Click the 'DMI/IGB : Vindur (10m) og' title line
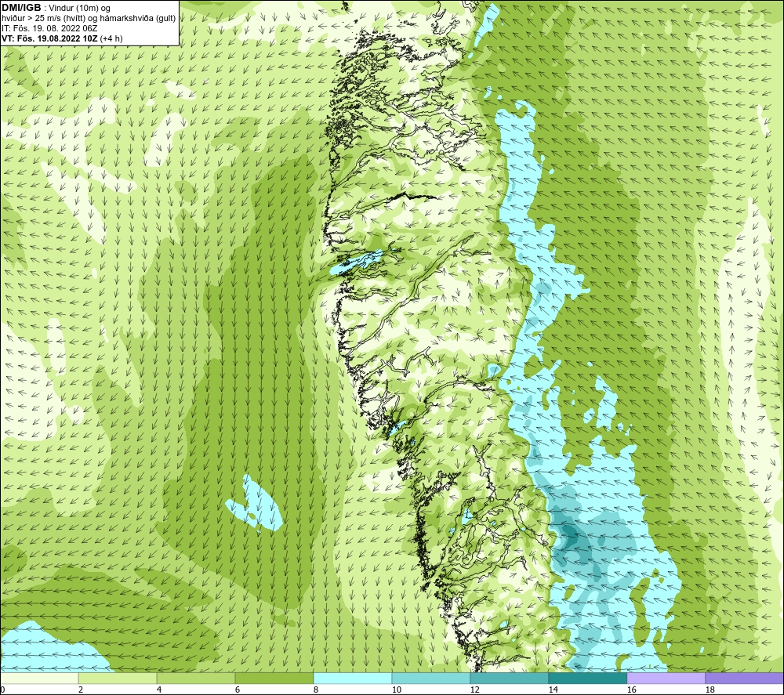This screenshot has width=784, height=695. pos(56,8)
